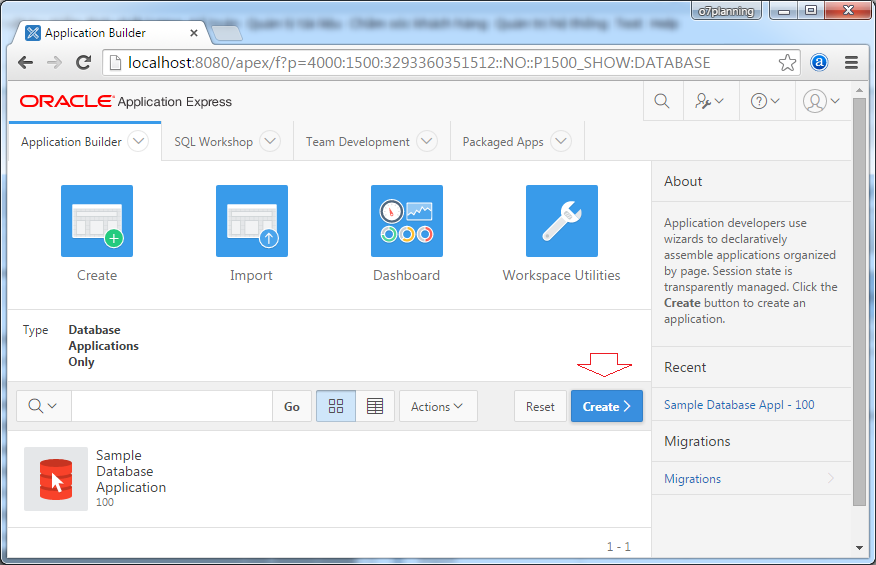Expand the SQL Workshop dropdown arrow
This screenshot has height=565, width=876.
270,141
